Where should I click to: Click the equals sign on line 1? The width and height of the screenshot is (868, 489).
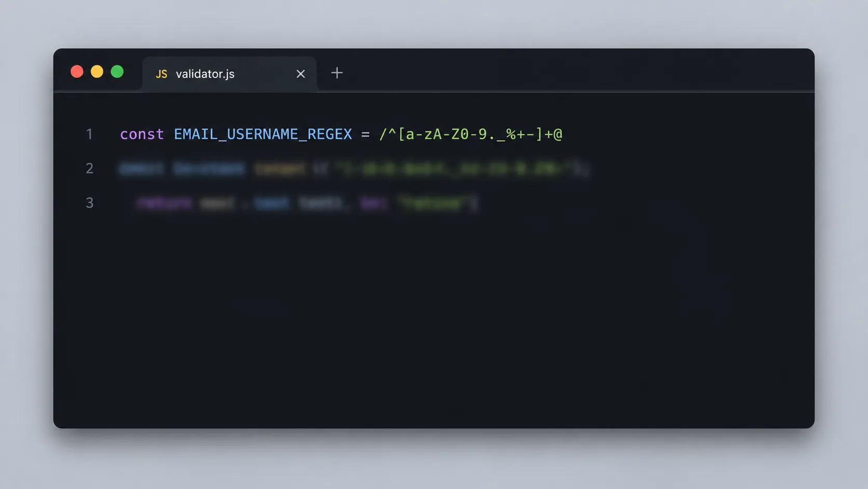365,135
